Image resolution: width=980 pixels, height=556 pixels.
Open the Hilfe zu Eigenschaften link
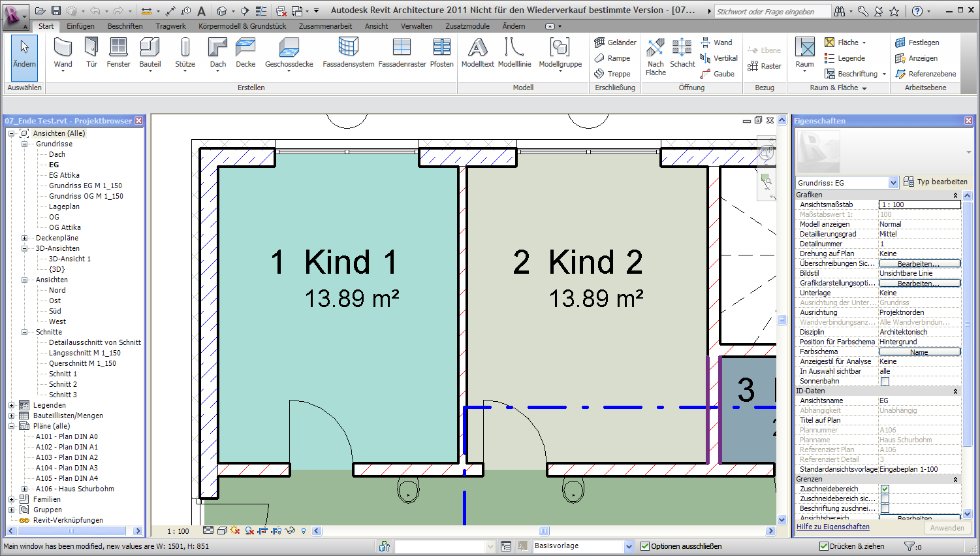pyautogui.click(x=832, y=527)
